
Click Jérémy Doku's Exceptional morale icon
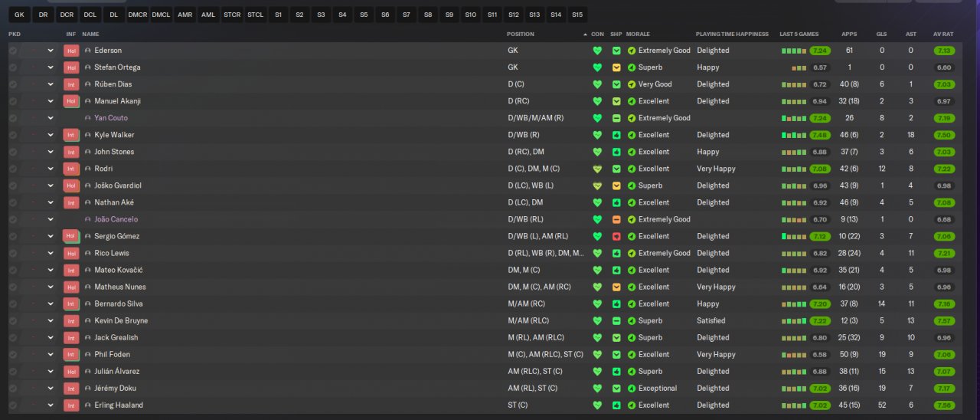coord(632,388)
